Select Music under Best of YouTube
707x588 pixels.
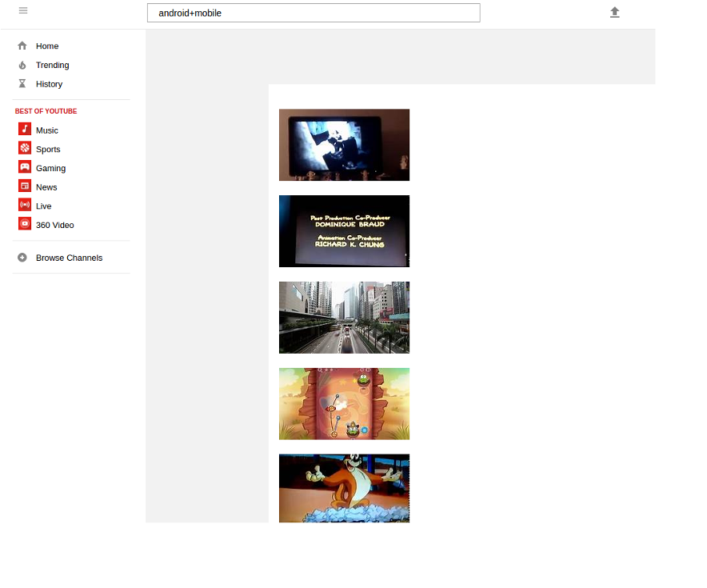point(47,130)
